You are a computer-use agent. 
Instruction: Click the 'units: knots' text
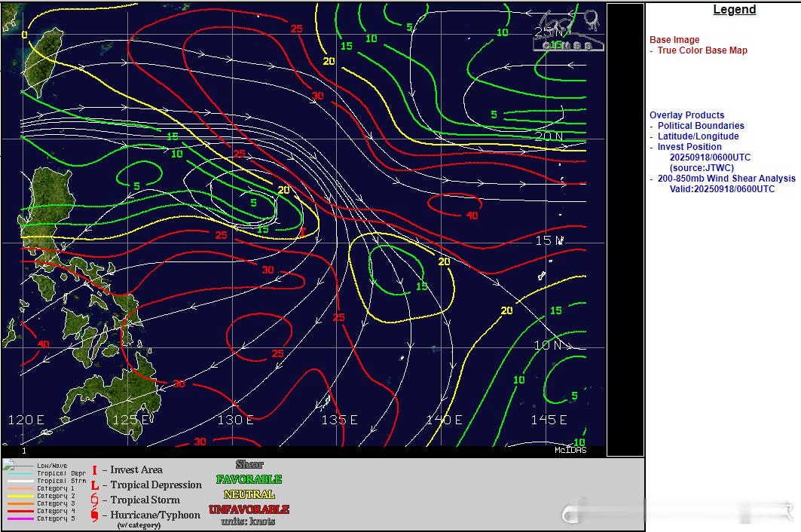pyautogui.click(x=248, y=521)
